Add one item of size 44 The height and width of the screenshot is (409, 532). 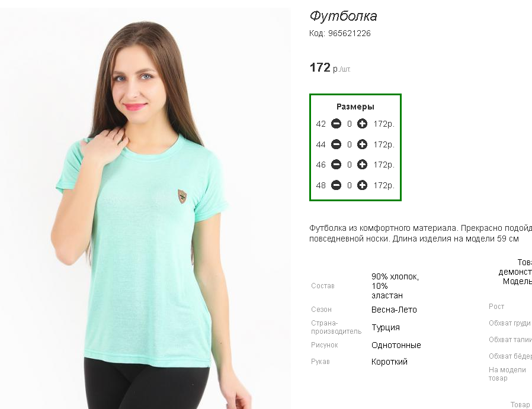pyautogui.click(x=362, y=144)
